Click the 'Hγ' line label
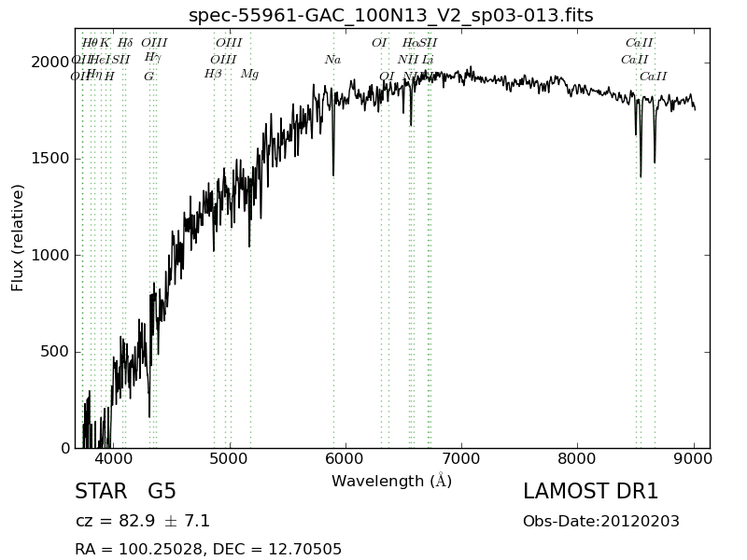Screen dimensions: 747x560 (x=153, y=58)
